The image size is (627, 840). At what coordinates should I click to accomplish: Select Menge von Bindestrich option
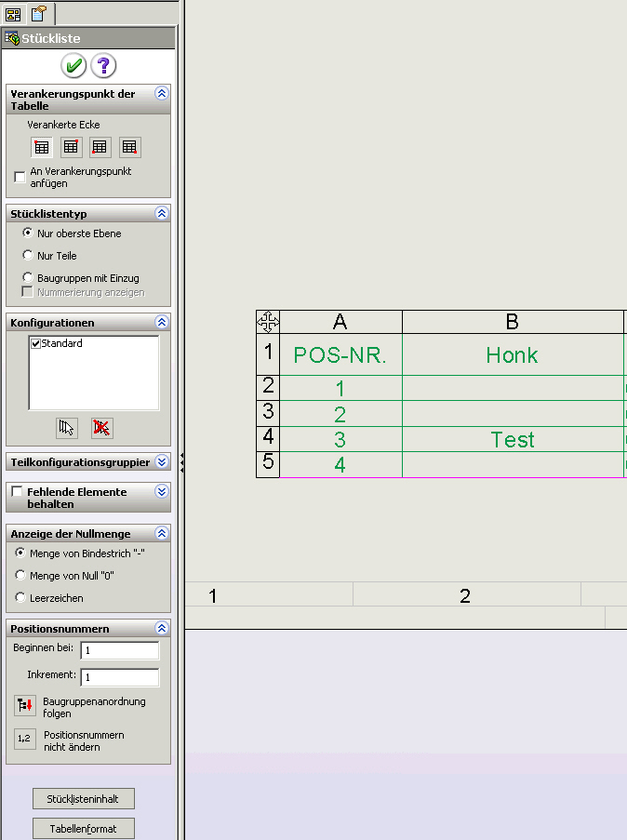[x=20, y=553]
